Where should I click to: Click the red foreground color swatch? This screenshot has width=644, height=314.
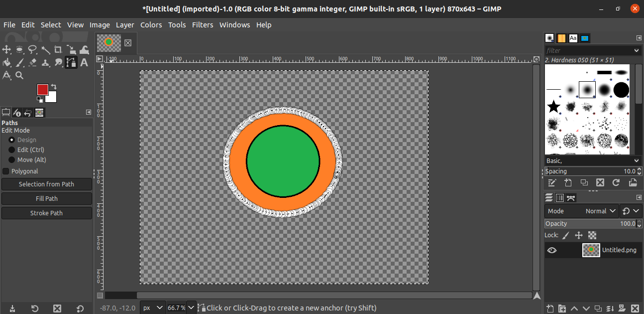42,90
